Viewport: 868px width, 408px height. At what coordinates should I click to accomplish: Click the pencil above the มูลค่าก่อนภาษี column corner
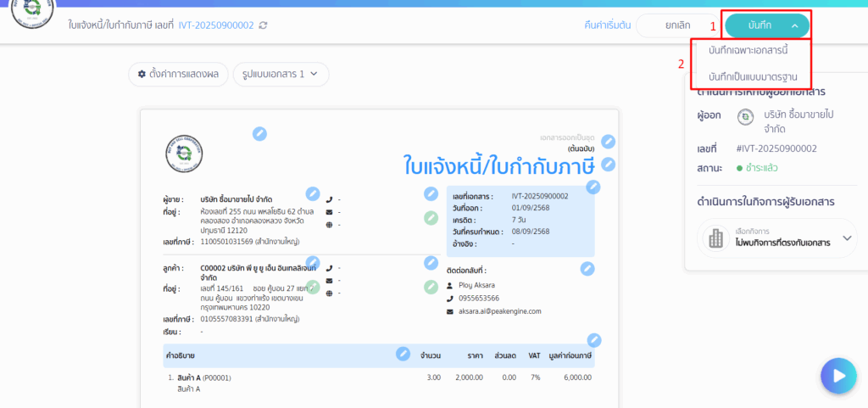594,340
